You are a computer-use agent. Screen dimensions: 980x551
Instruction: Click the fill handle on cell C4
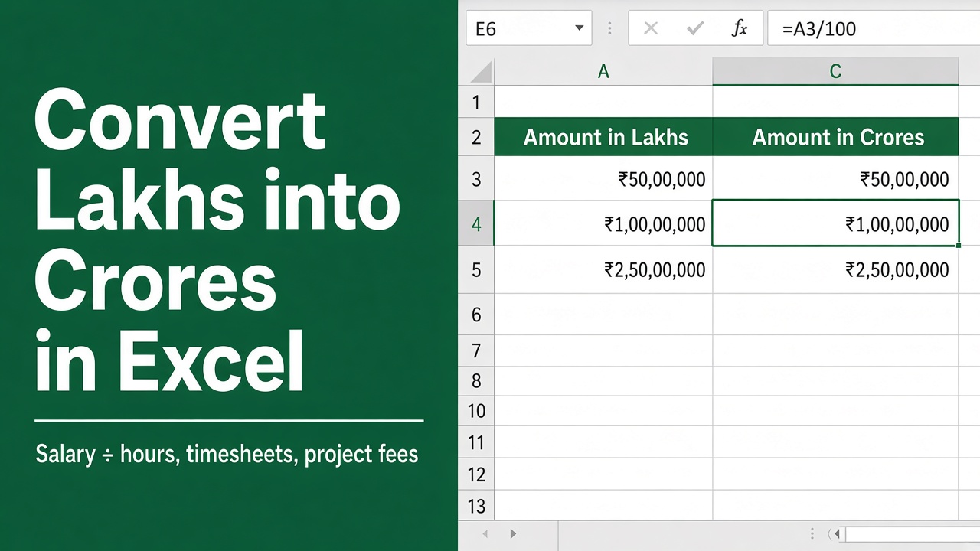click(959, 246)
